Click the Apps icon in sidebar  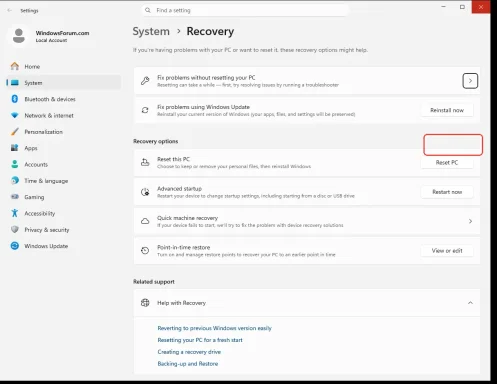point(15,148)
